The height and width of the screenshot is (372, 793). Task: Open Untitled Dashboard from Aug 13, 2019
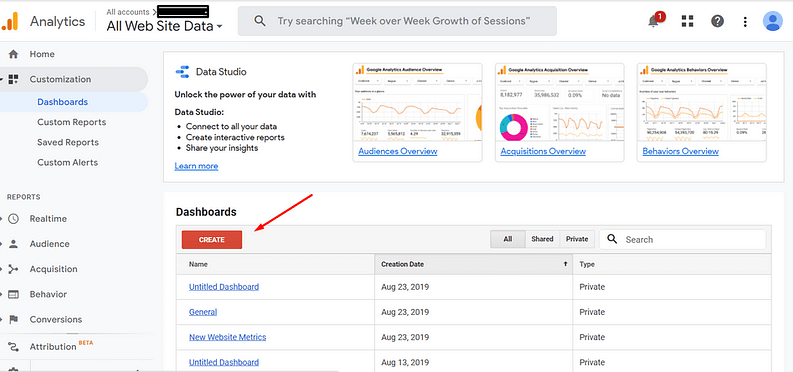tap(224, 362)
